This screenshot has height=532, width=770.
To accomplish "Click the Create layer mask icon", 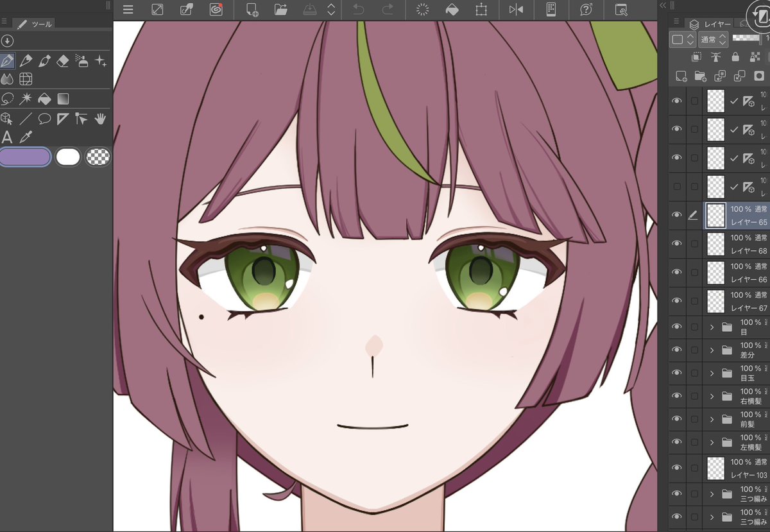I will (759, 76).
